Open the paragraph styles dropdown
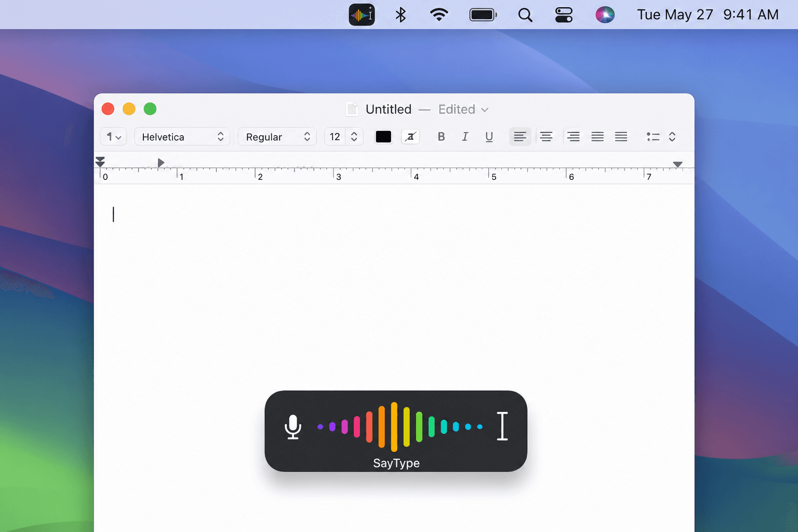Screen dimensions: 798x532 click(x=113, y=137)
